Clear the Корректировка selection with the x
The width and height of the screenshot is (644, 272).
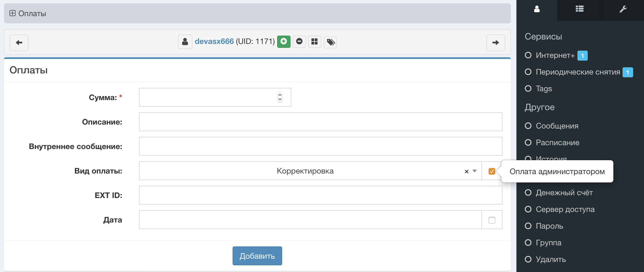click(467, 172)
